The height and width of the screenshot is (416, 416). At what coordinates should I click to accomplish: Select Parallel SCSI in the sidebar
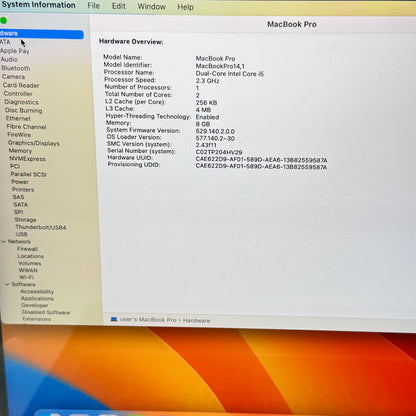[29, 174]
